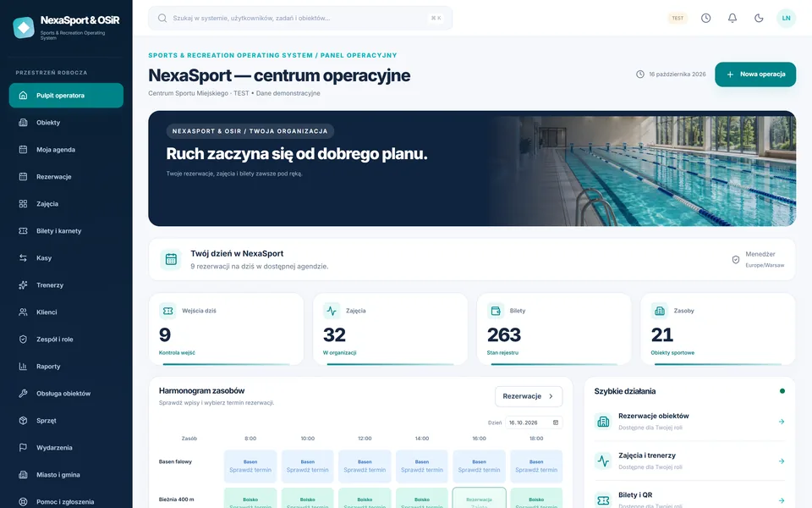Open the W organizacji link
The image size is (812, 508).
[x=340, y=352]
